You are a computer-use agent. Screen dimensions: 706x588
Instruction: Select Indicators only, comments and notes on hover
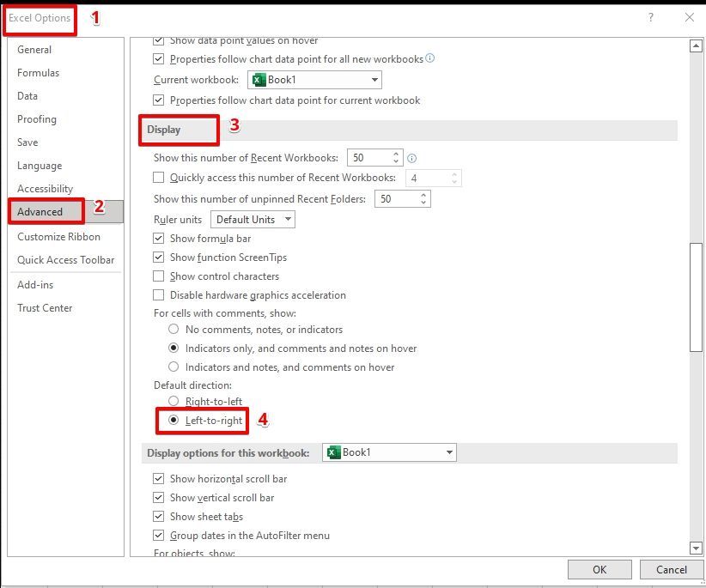[173, 349]
